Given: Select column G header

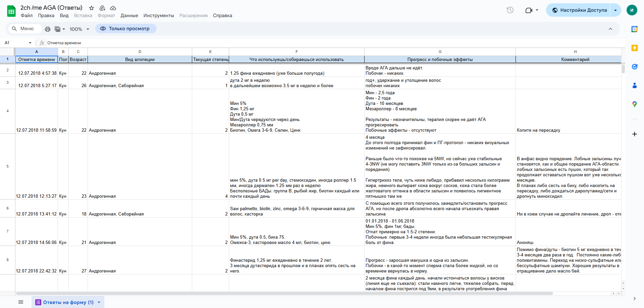Looking at the screenshot, I should [440, 52].
